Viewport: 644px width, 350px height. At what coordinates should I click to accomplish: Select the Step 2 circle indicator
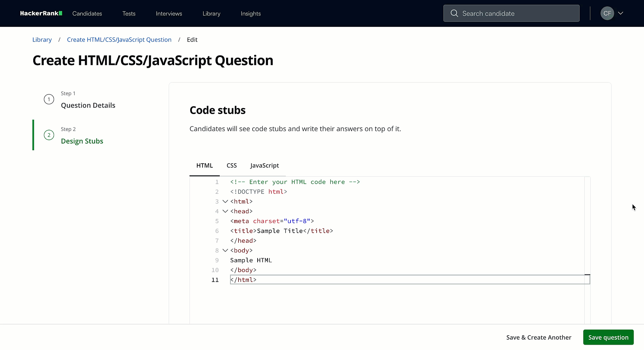(49, 135)
